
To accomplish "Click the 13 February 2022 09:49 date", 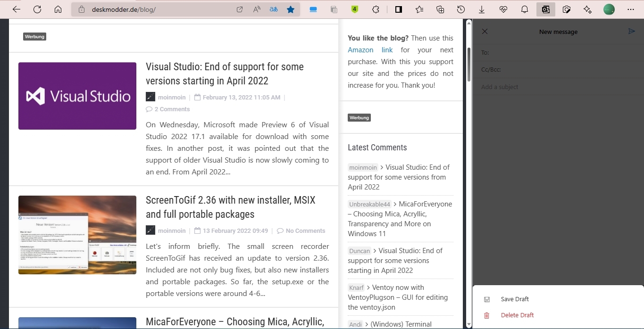I will 235,231.
